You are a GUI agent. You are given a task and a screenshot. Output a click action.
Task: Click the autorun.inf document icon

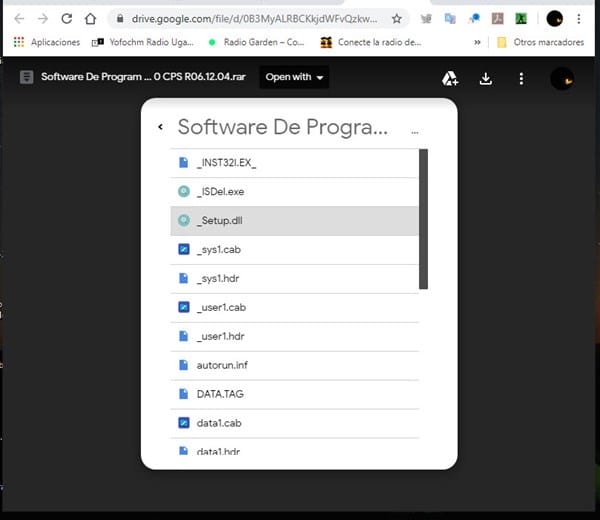pos(184,365)
